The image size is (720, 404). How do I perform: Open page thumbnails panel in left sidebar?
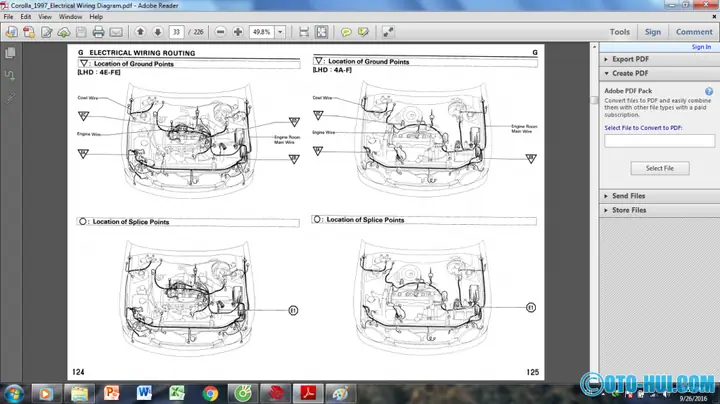coord(10,53)
